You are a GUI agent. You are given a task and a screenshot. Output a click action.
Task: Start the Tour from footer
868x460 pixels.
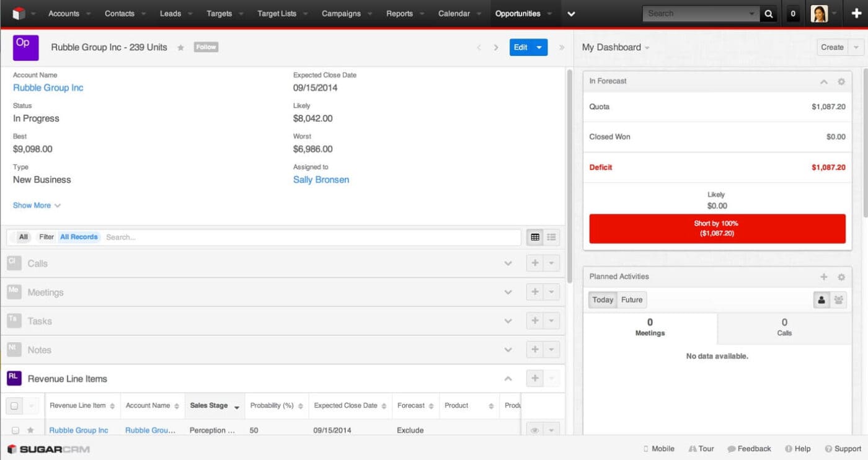point(701,449)
